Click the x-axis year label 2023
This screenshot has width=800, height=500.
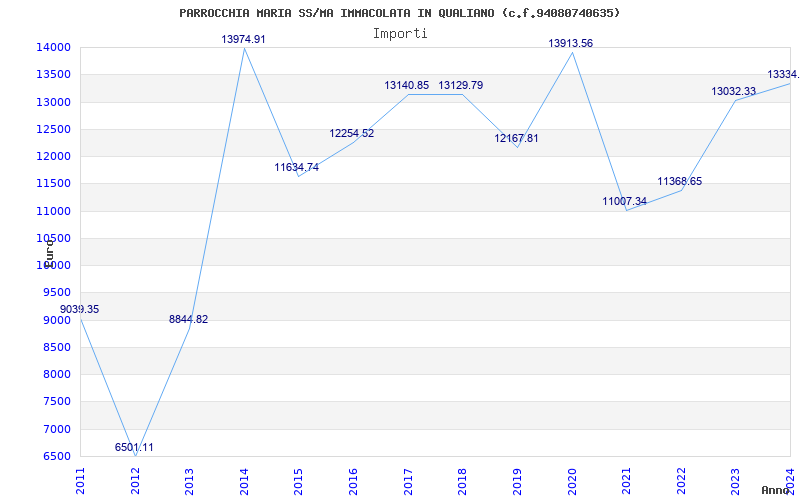[735, 482]
